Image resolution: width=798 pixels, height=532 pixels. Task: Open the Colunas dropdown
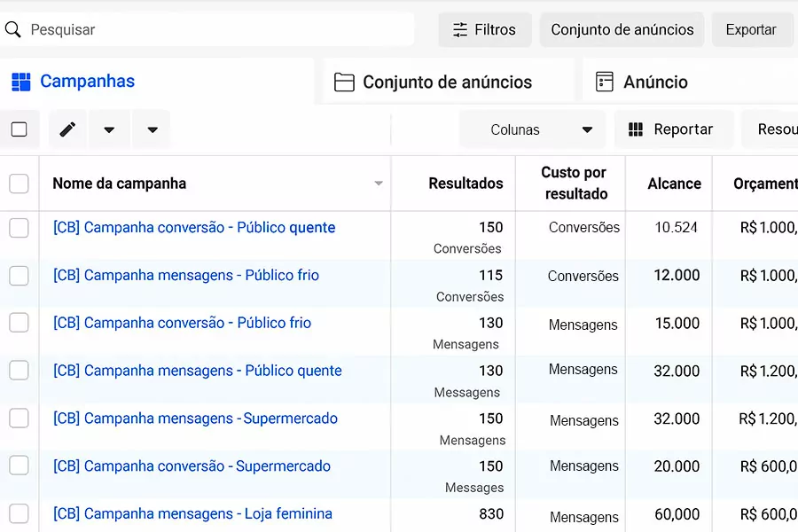532,129
